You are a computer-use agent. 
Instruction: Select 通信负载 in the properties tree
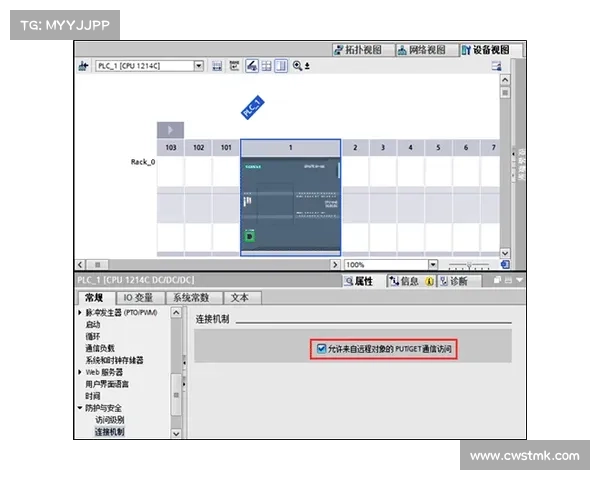(x=100, y=348)
